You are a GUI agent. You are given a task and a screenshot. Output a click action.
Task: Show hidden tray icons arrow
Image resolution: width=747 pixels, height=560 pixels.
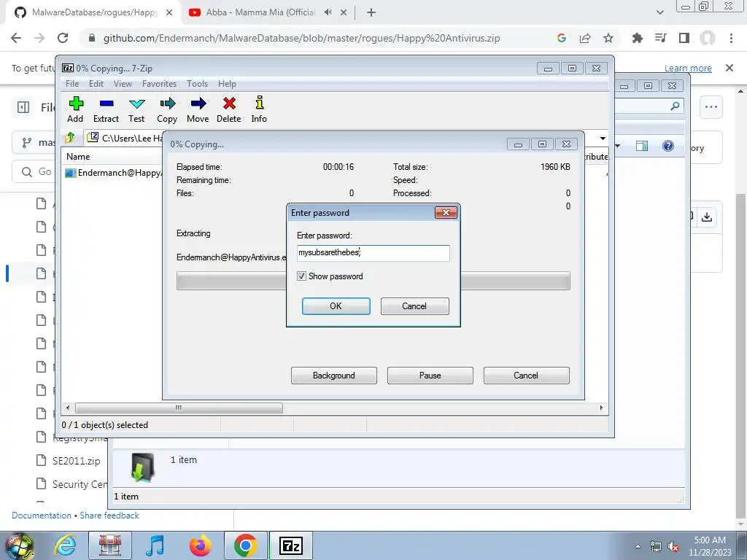(x=638, y=547)
